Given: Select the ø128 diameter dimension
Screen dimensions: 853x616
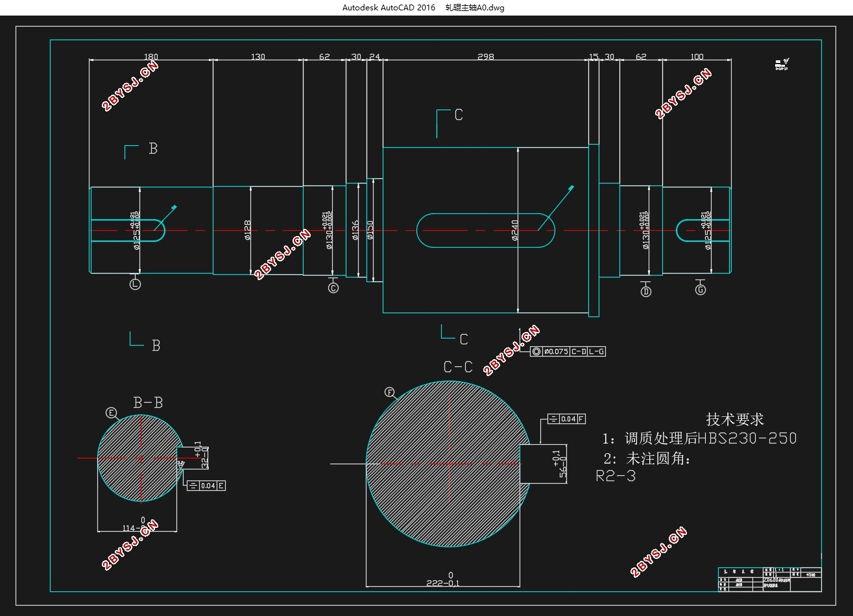Looking at the screenshot, I should tap(248, 230).
